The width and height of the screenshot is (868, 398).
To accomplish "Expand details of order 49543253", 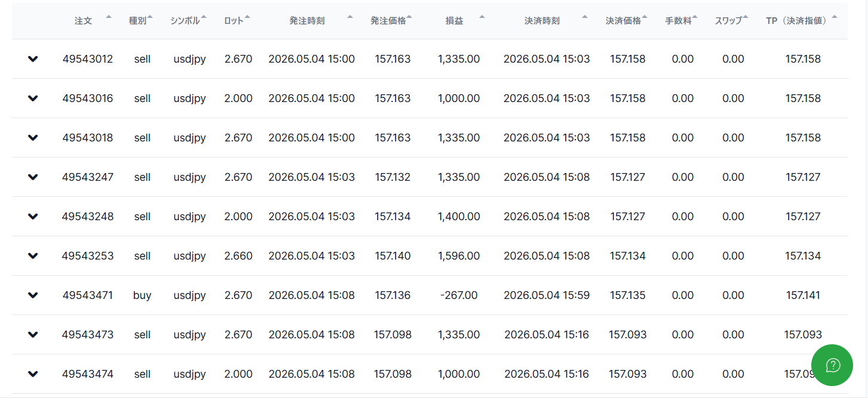I will point(33,256).
